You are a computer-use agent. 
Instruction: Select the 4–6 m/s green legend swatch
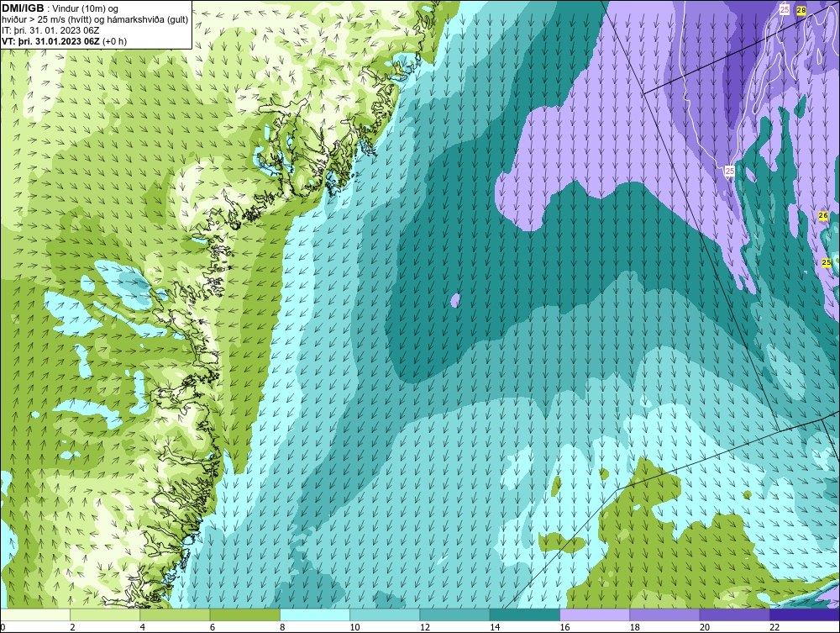[x=175, y=615]
